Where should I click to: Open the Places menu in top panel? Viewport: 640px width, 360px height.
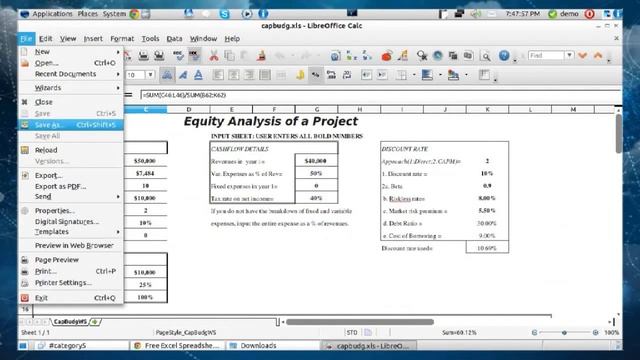(x=88, y=14)
